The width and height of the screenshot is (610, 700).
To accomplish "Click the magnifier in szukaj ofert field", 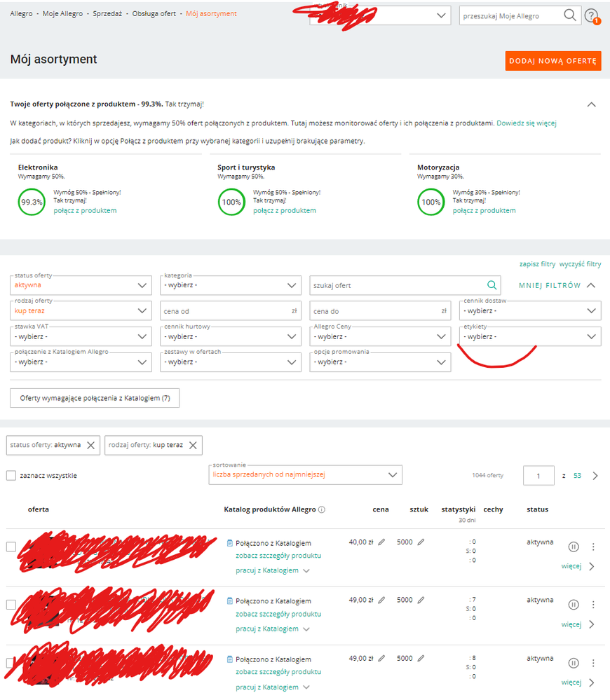I will [492, 285].
